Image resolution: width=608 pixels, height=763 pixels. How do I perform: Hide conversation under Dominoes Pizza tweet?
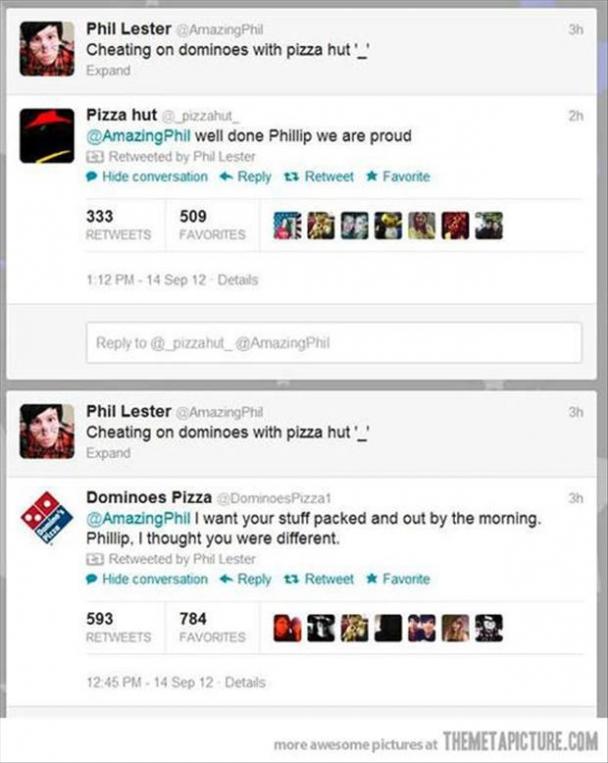click(147, 579)
